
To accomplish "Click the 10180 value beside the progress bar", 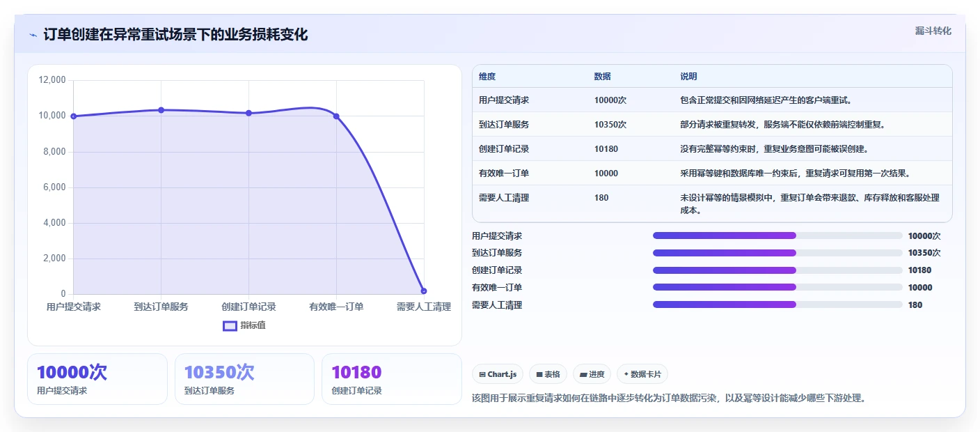I will point(919,270).
